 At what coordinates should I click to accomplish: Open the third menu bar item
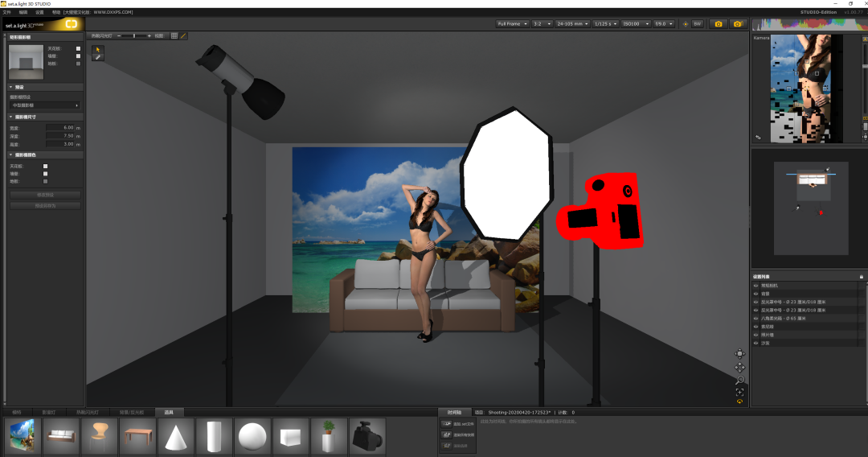(x=39, y=12)
